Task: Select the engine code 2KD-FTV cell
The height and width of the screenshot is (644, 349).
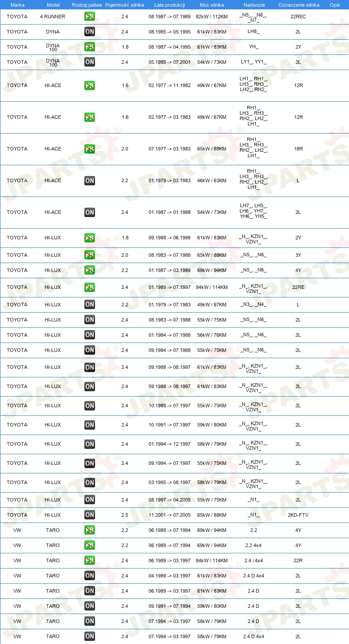Action: (298, 515)
